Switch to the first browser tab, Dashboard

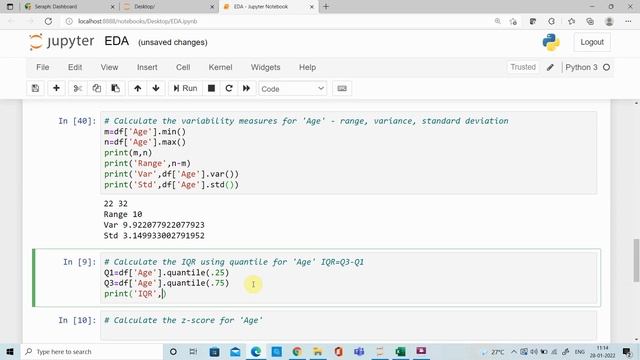coord(69,7)
